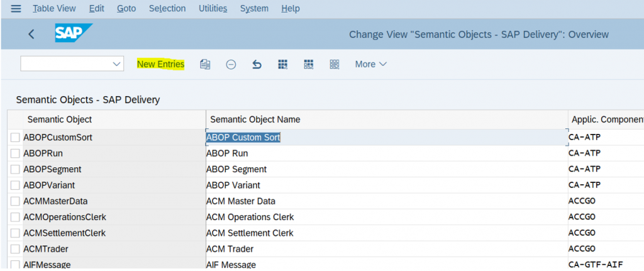Click the ABOP Segment name cell

[x=387, y=170]
